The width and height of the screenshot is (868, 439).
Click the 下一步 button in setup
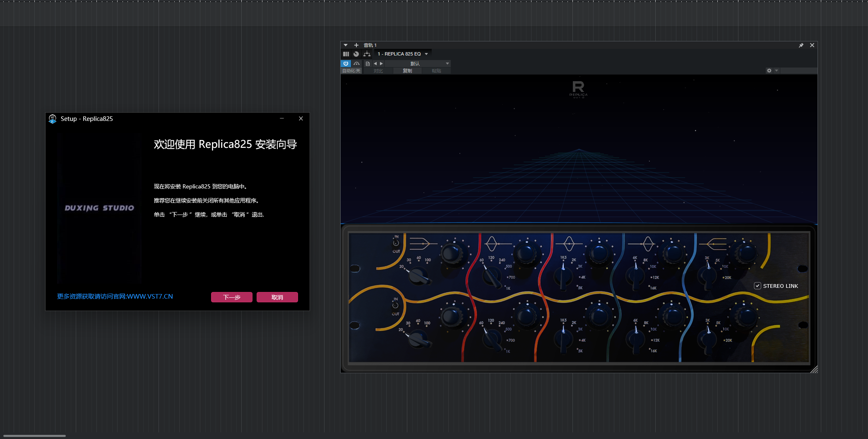coord(231,297)
